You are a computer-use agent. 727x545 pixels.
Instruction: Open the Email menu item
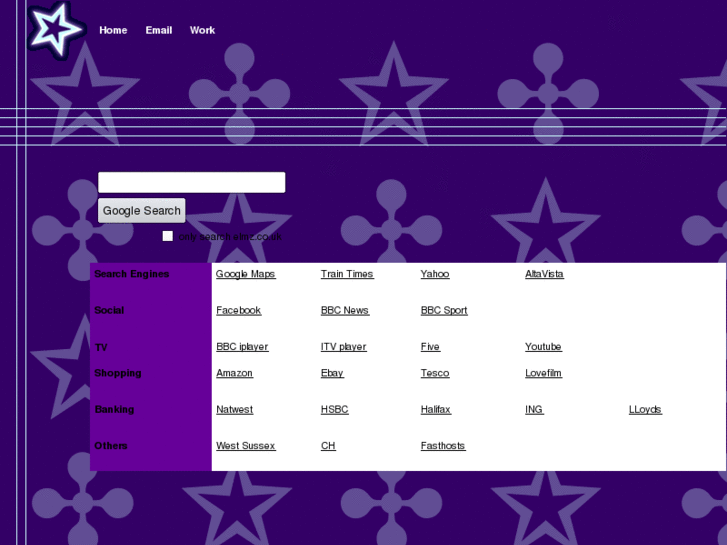tap(159, 30)
